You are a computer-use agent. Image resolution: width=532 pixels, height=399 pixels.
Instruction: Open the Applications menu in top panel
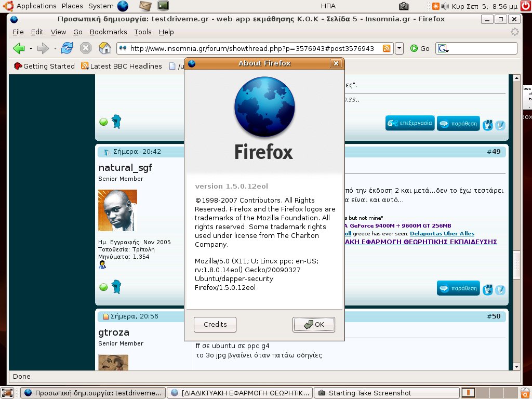tap(36, 6)
